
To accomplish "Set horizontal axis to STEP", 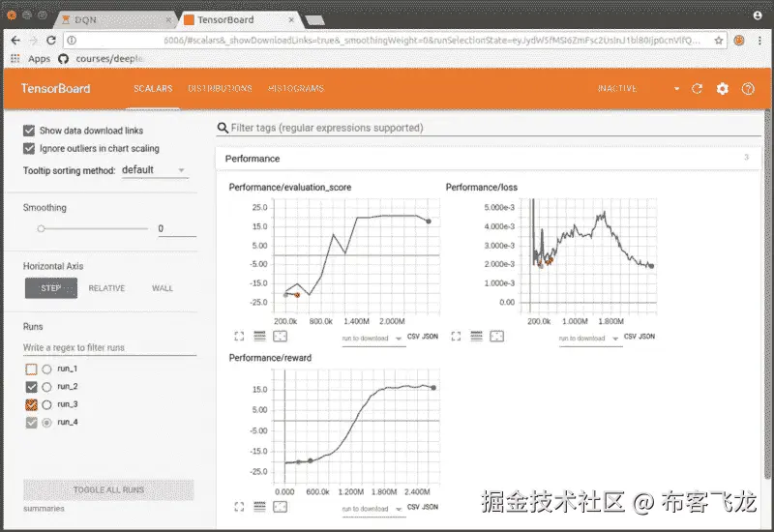I will 51,288.
